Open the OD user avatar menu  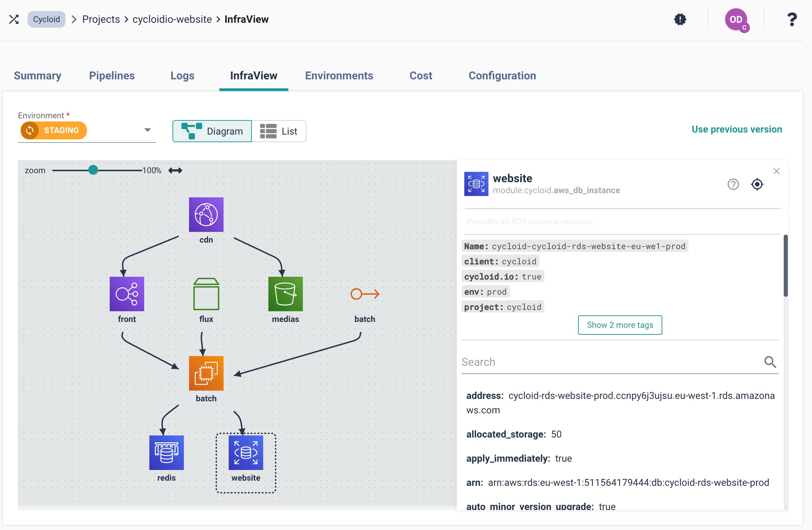pyautogui.click(x=736, y=20)
